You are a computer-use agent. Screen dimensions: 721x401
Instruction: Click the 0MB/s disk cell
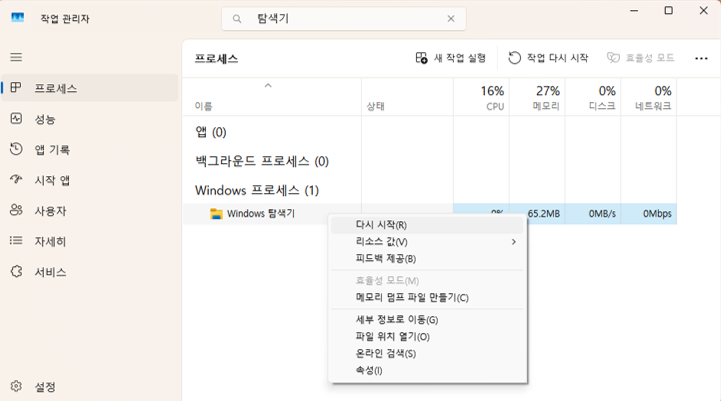(593, 213)
